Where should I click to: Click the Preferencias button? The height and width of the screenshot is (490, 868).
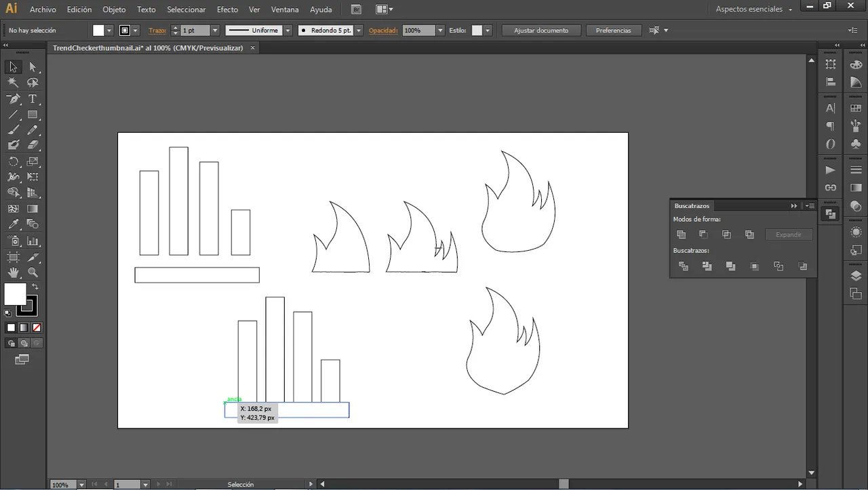click(613, 30)
